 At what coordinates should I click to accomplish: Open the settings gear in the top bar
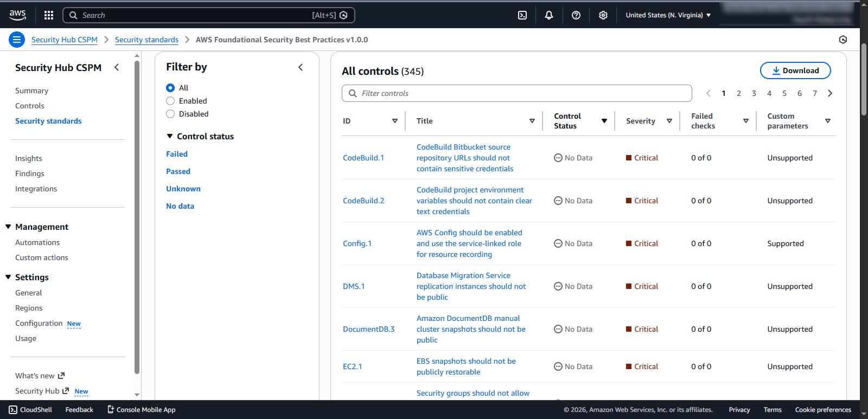coord(603,15)
